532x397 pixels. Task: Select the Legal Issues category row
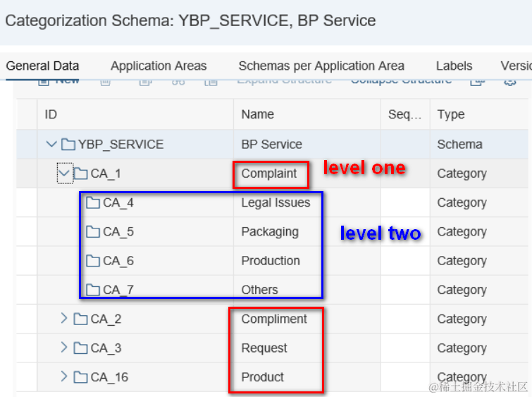pyautogui.click(x=276, y=203)
